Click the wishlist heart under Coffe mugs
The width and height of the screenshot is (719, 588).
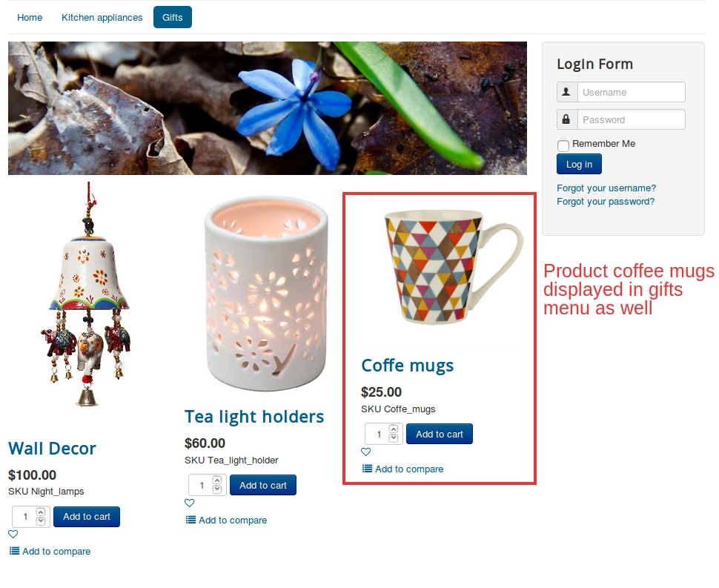(x=366, y=452)
